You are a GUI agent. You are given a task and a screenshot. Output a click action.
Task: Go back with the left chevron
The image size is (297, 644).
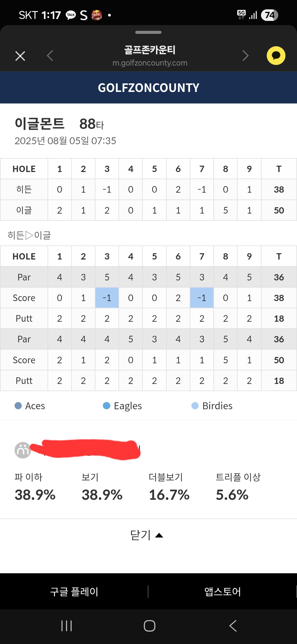pos(50,56)
